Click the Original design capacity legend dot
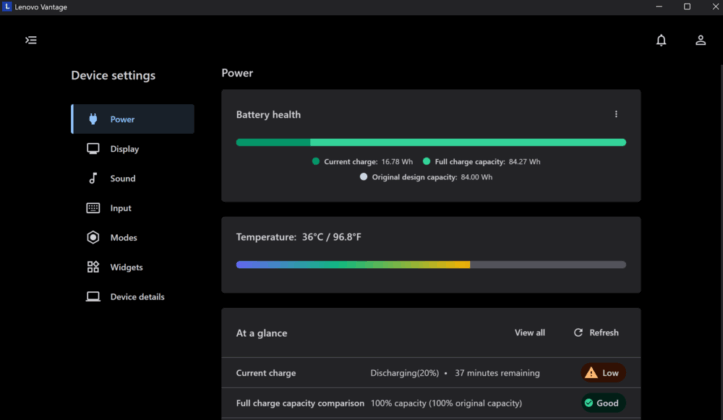 363,177
